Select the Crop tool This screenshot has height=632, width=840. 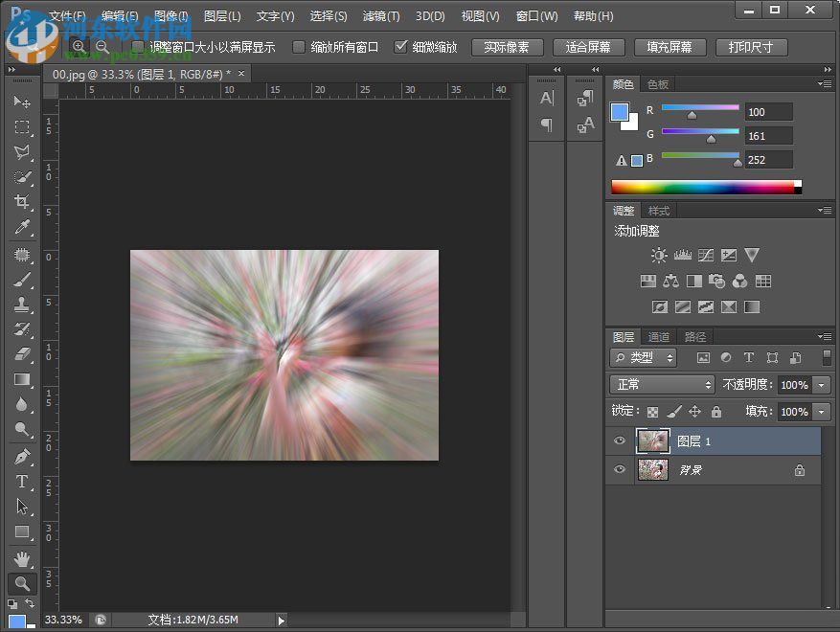tap(22, 202)
